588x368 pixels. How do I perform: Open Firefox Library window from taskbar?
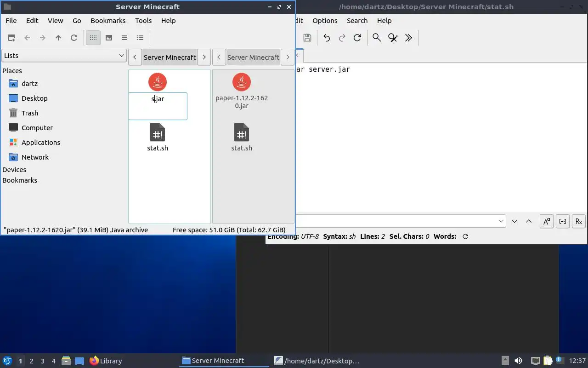[x=106, y=361]
